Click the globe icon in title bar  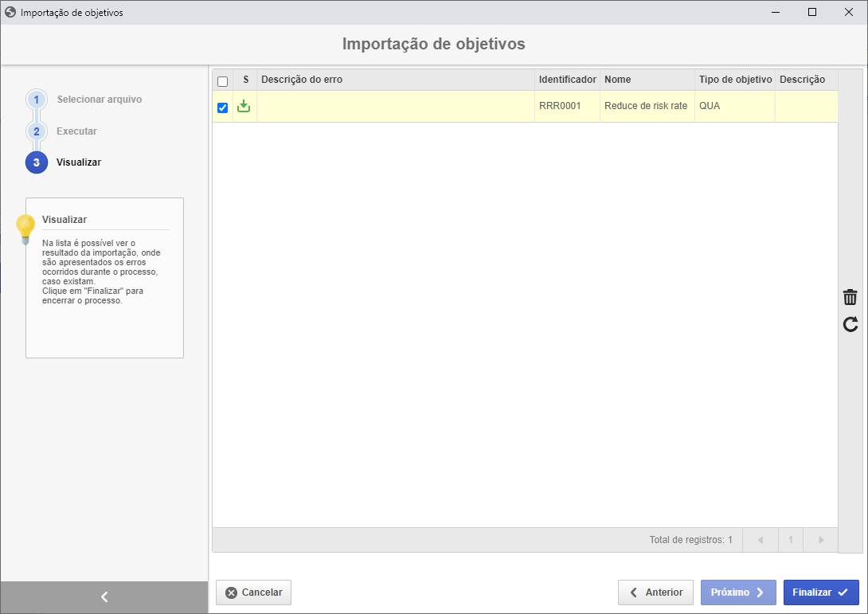pos(10,12)
